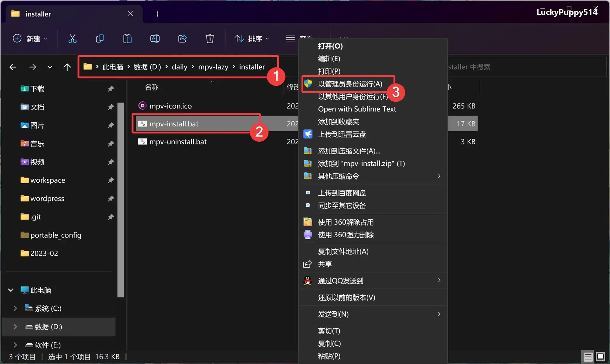Toggle the details view in the status bar

[587, 356]
